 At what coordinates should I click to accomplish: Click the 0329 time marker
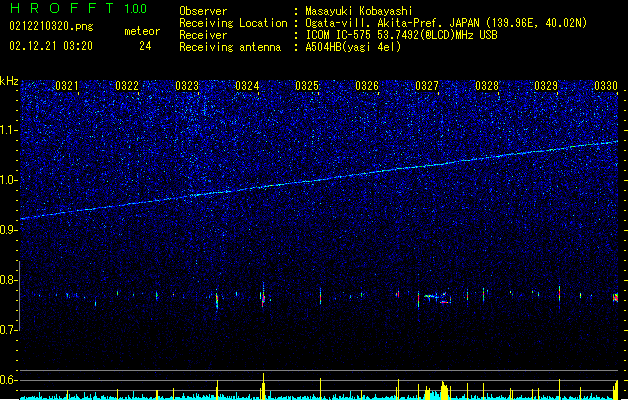click(x=546, y=85)
